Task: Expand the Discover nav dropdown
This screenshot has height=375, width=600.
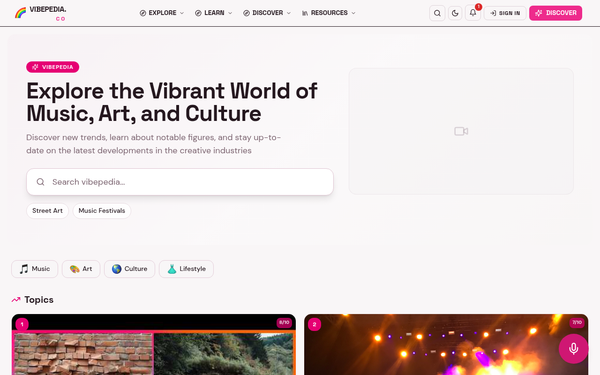Action: 267,13
